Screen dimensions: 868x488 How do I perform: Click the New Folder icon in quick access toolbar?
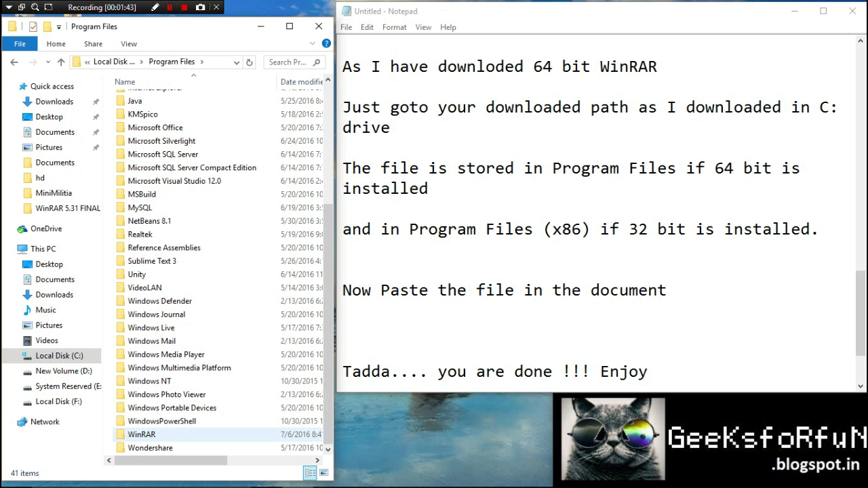tap(47, 26)
